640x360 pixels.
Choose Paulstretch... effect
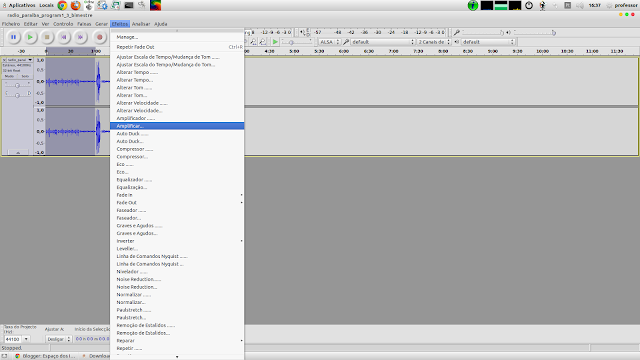pyautogui.click(x=177, y=318)
